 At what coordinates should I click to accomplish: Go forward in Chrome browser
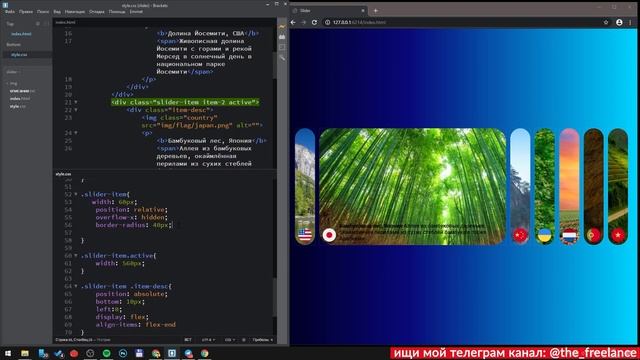coord(303,22)
